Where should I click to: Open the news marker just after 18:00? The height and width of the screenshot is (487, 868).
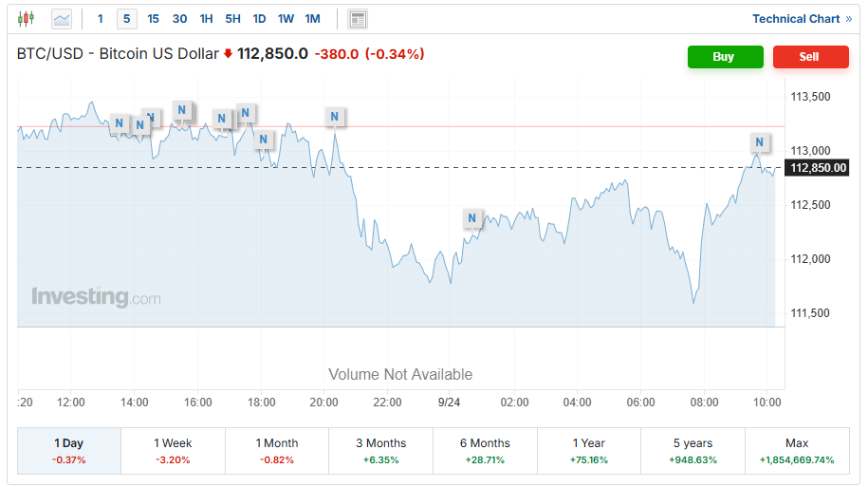point(264,140)
